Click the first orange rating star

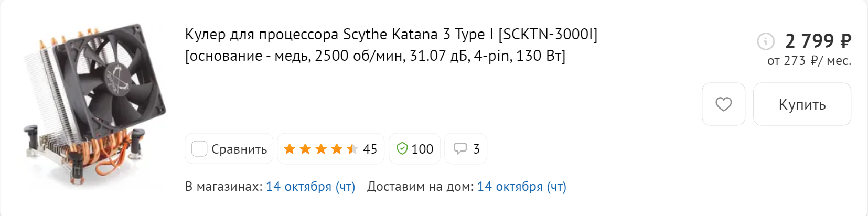point(290,149)
